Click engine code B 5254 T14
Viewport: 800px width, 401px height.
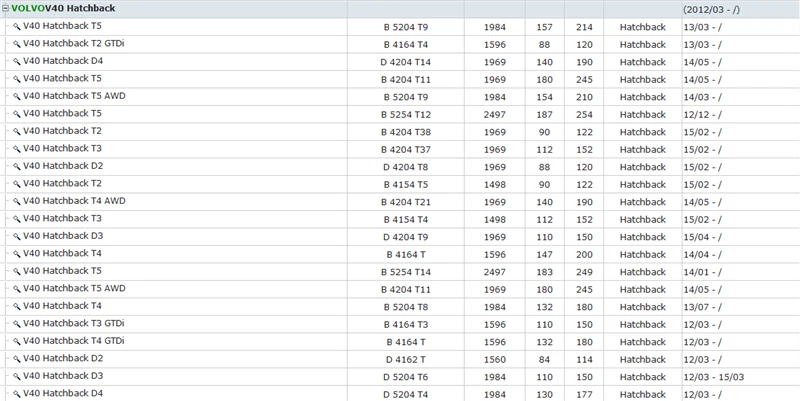(x=406, y=272)
